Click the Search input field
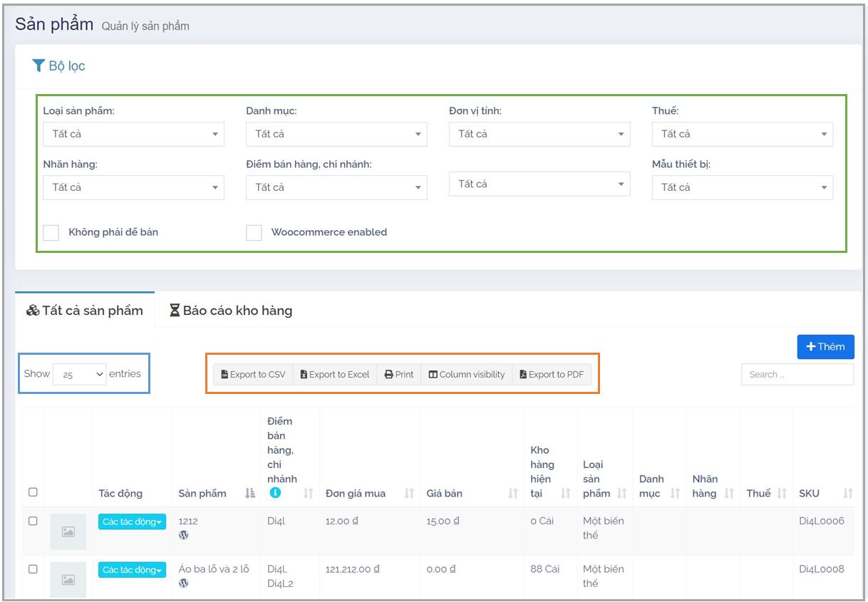The image size is (868, 602). tap(797, 374)
